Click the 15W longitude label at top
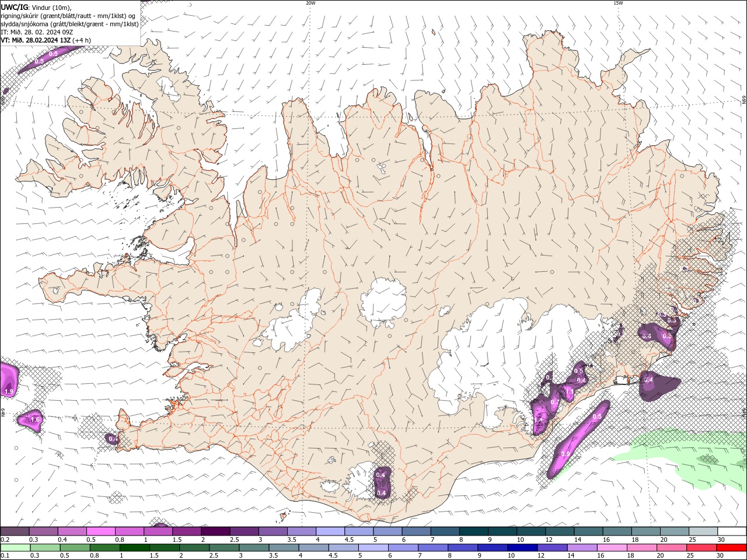747x560 pixels. point(617,3)
